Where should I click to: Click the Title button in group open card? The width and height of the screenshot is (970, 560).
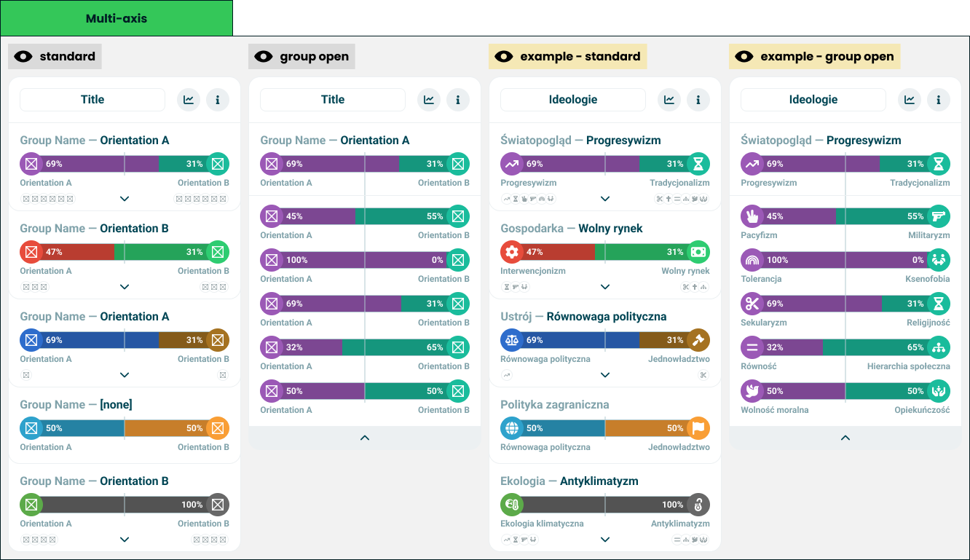point(333,100)
